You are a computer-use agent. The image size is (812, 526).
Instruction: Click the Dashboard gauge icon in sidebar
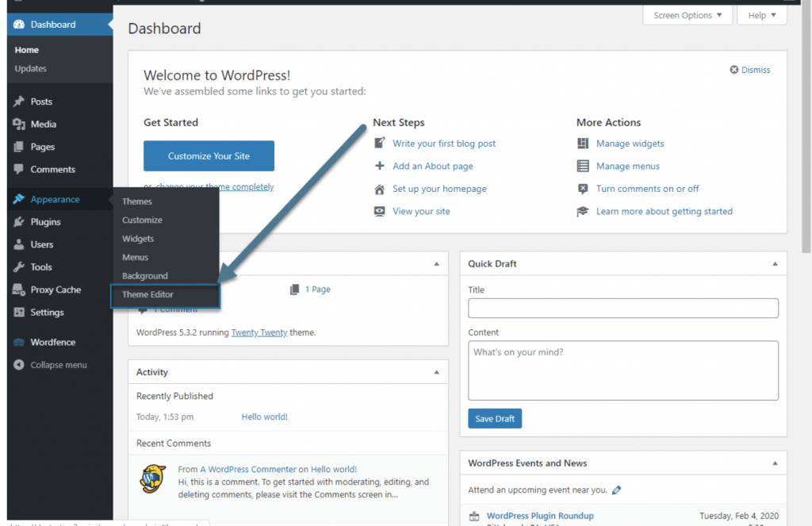click(x=19, y=25)
